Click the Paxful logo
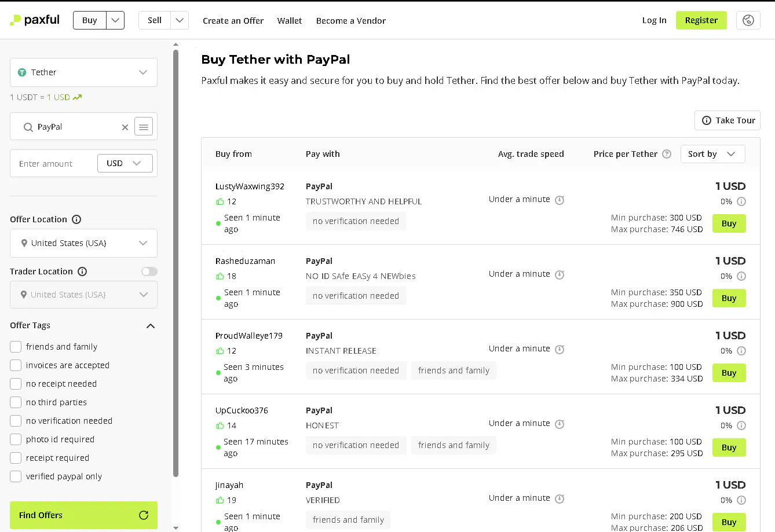Image resolution: width=775 pixels, height=532 pixels. tap(35, 20)
